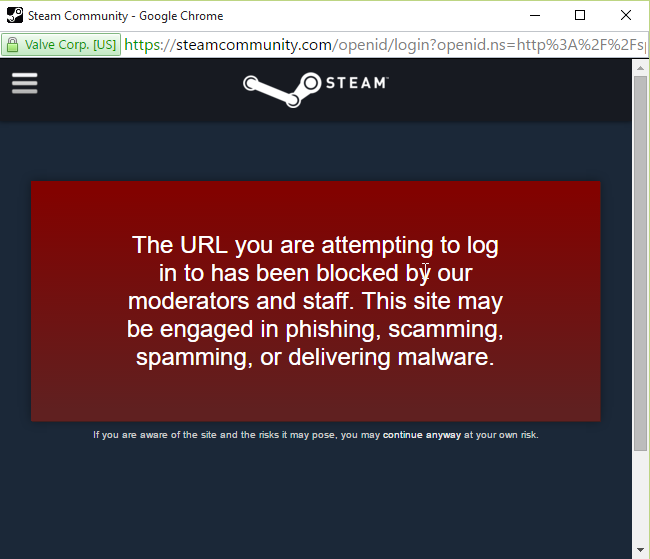The width and height of the screenshot is (650, 559).
Task: Click the Steam Community - Google Chrome title
Action: click(x=126, y=16)
